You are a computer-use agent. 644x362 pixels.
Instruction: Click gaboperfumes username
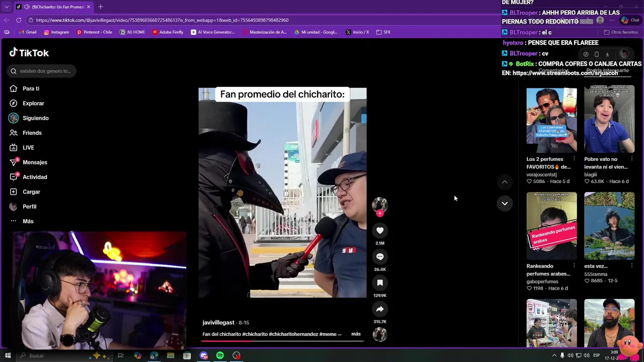tap(542, 282)
